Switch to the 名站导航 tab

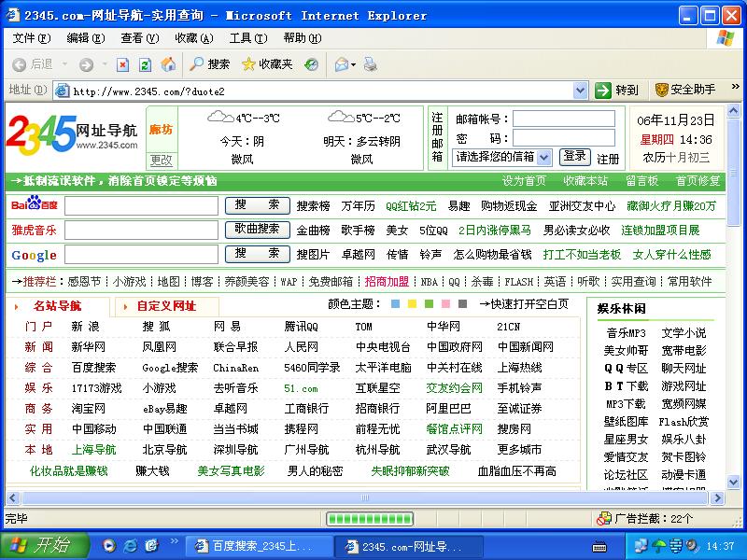(x=57, y=306)
